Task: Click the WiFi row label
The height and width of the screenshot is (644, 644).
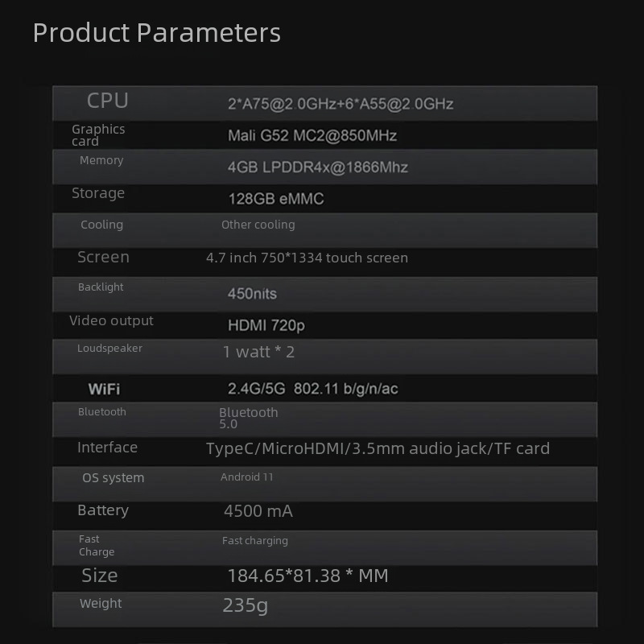Action: tap(104, 389)
